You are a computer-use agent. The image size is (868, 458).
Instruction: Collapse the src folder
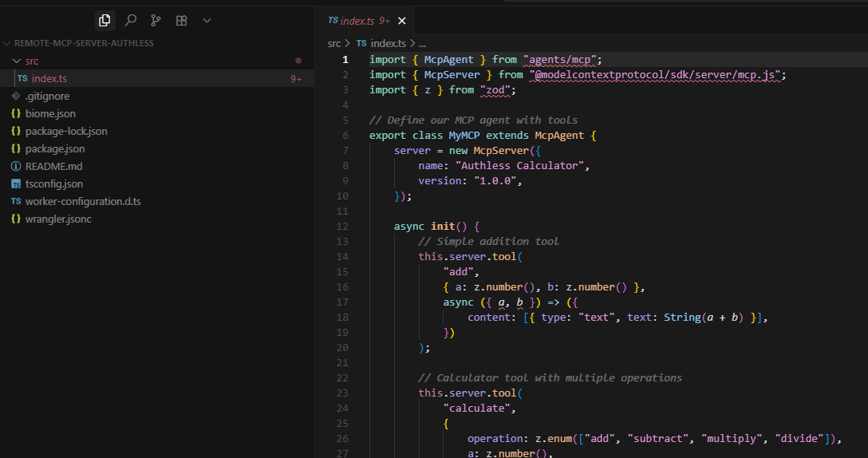tap(31, 61)
